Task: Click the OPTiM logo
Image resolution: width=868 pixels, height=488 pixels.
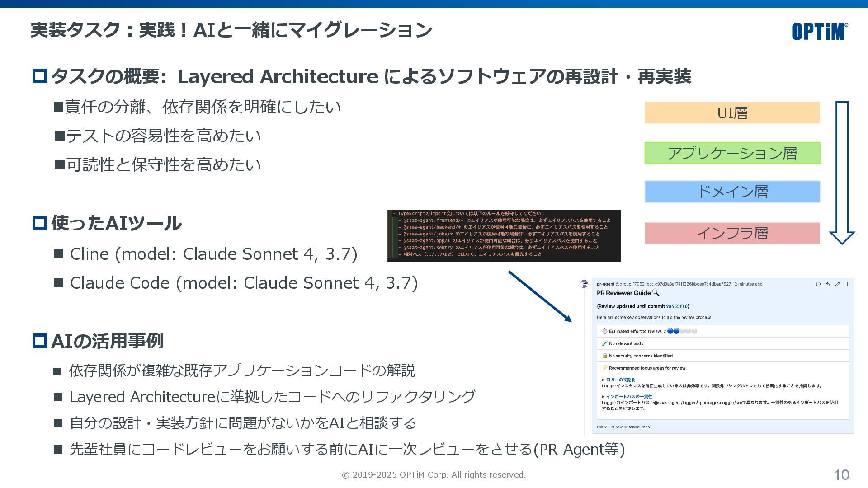Action: [820, 32]
